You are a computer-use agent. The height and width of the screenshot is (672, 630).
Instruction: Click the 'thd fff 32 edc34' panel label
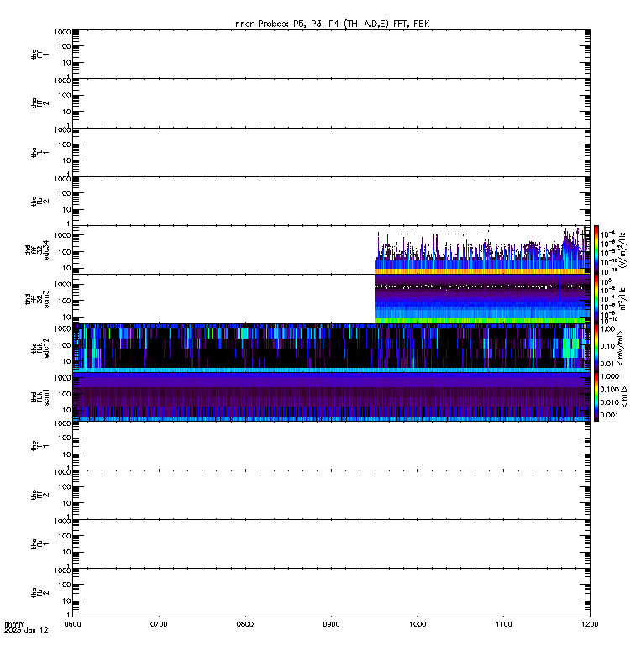pyautogui.click(x=37, y=249)
